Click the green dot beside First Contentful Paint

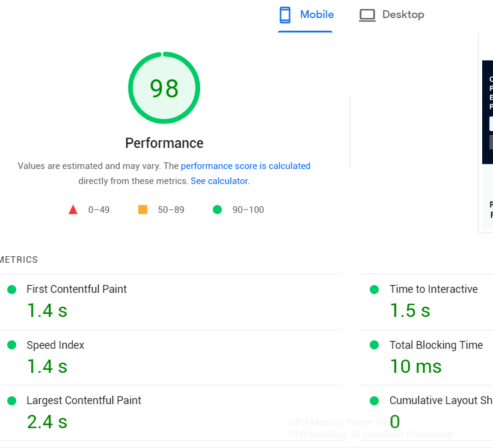(x=10, y=289)
